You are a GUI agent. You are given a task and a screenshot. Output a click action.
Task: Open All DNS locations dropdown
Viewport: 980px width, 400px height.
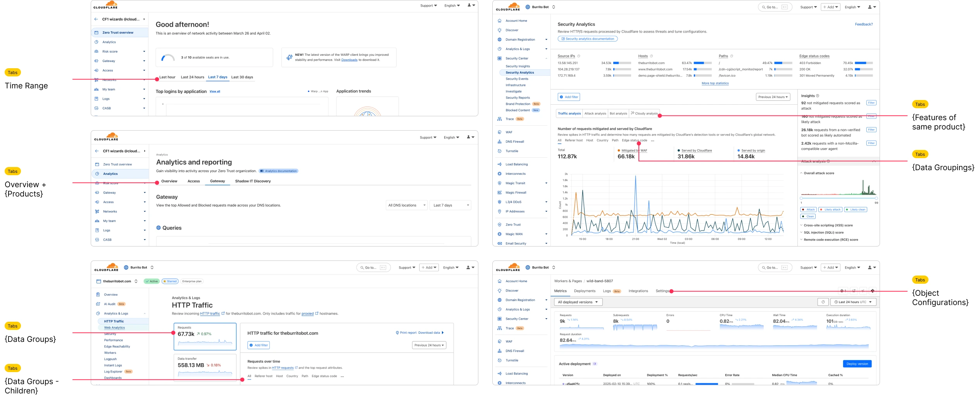(407, 205)
